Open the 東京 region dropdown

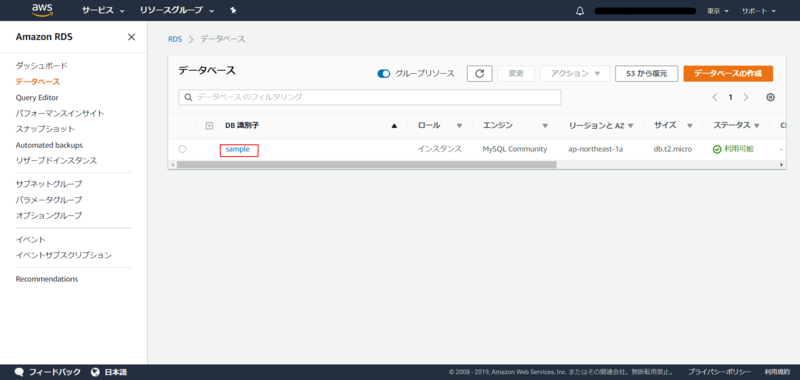[x=717, y=11]
